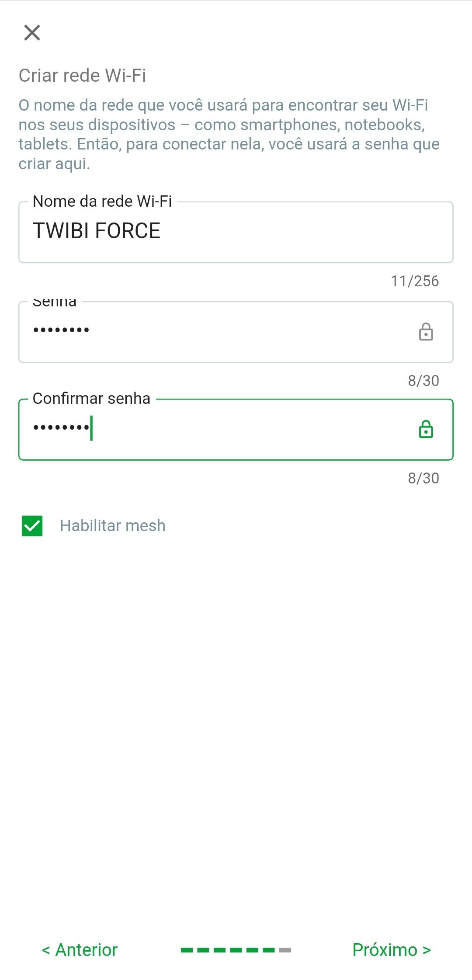Tap the gray final progress step segment
Image resolution: width=472 pixels, height=980 pixels.
(x=285, y=950)
